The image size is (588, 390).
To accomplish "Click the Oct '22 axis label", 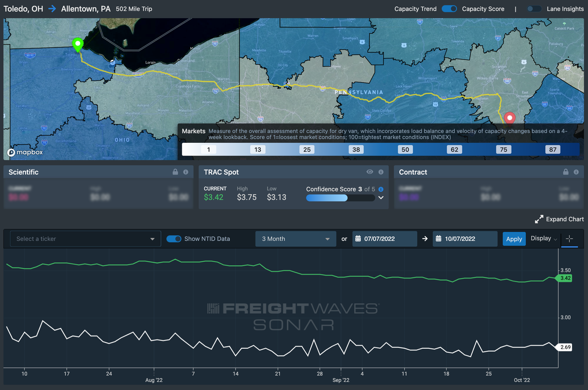I will tap(522, 380).
